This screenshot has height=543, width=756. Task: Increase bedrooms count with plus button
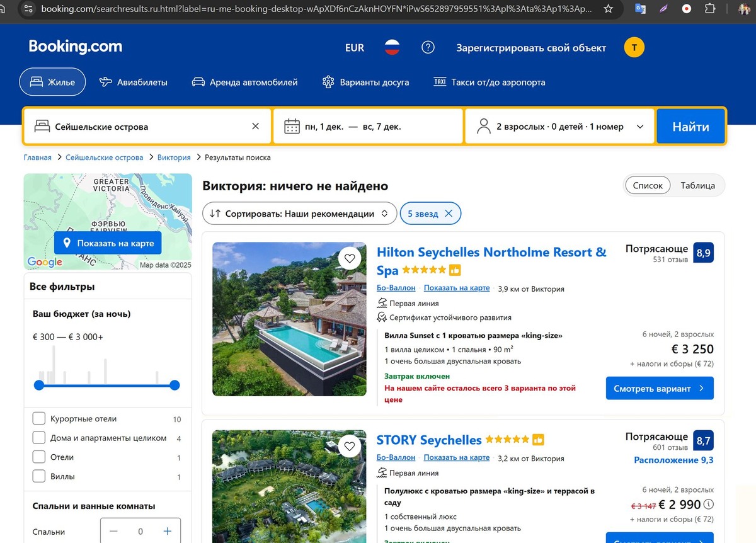(167, 531)
